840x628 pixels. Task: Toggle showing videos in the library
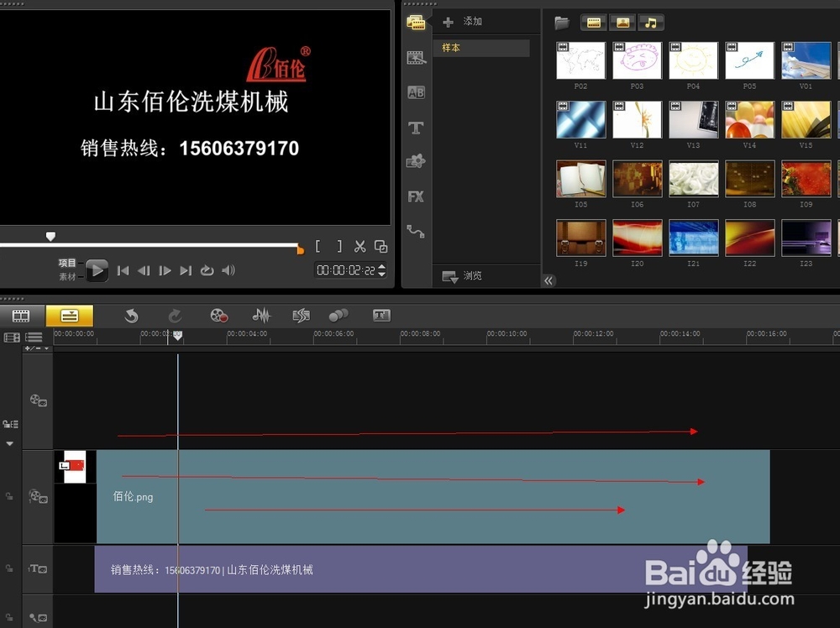[x=594, y=23]
